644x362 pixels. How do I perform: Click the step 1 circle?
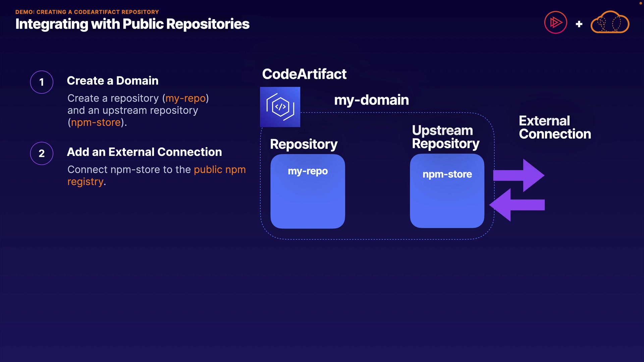tap(42, 82)
